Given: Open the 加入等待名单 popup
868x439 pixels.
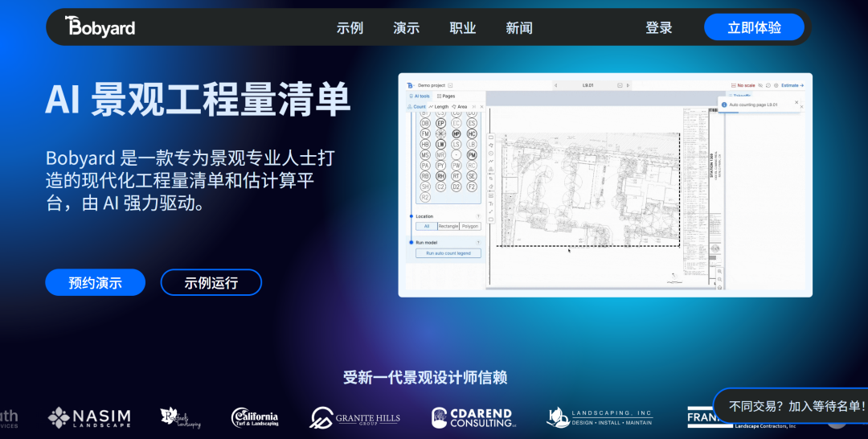Looking at the screenshot, I should coord(792,406).
